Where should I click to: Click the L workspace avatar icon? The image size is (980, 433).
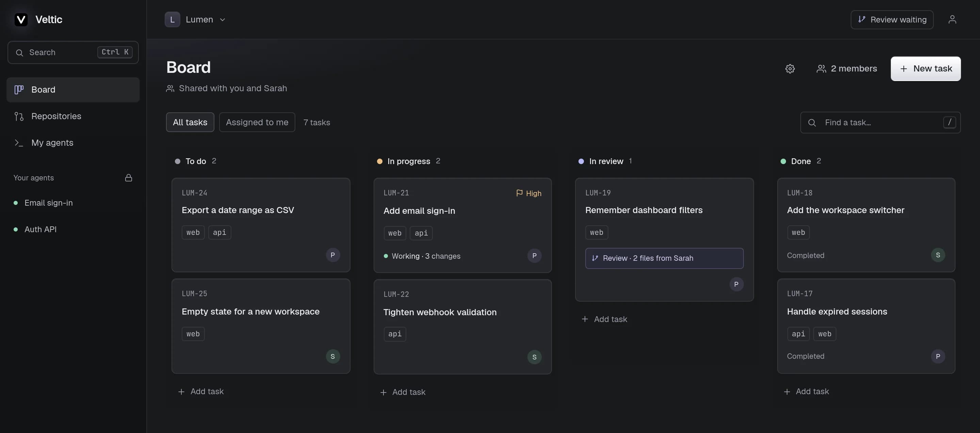(172, 19)
